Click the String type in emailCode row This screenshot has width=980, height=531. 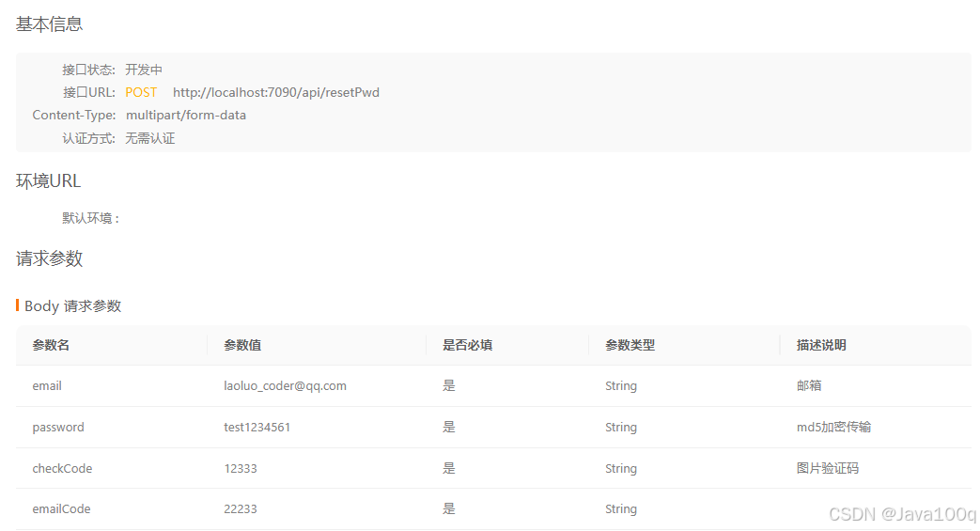(x=621, y=509)
